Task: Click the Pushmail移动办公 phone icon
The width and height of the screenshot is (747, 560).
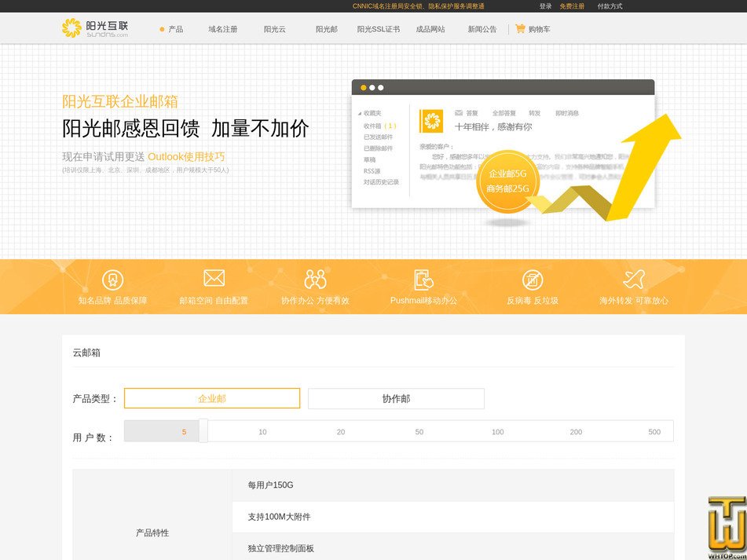Action: (423, 280)
